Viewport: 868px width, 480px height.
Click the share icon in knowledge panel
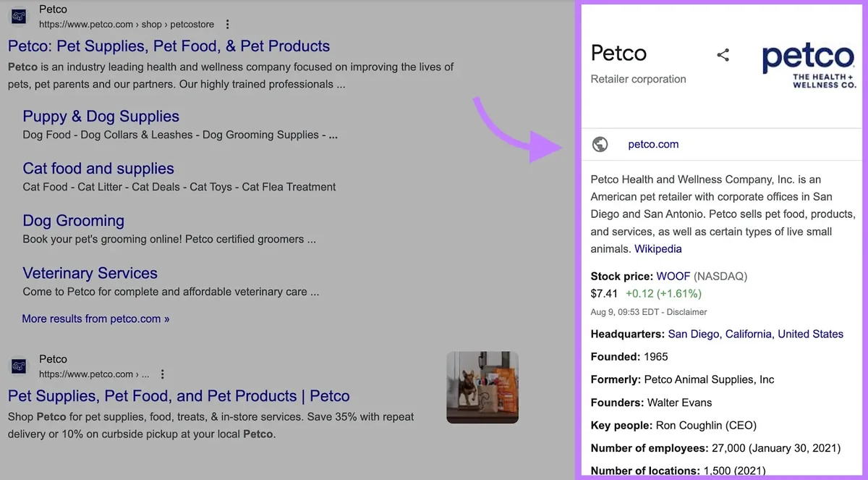pyautogui.click(x=723, y=54)
